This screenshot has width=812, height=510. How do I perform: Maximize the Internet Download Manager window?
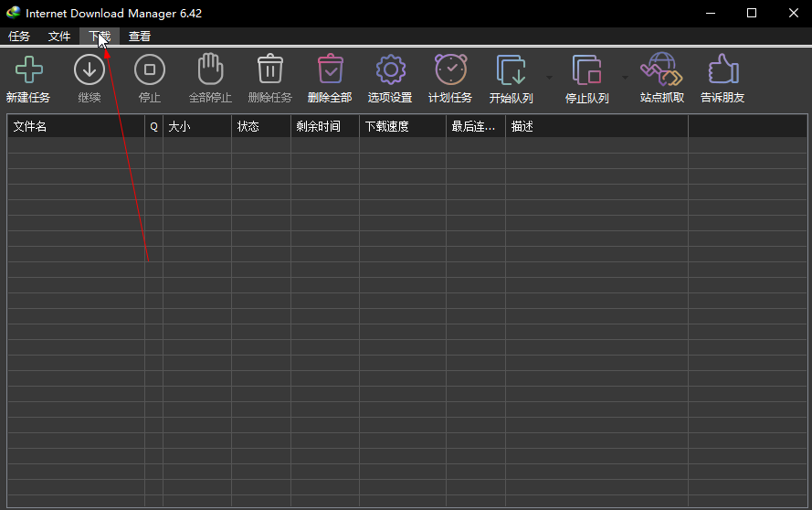(x=752, y=14)
